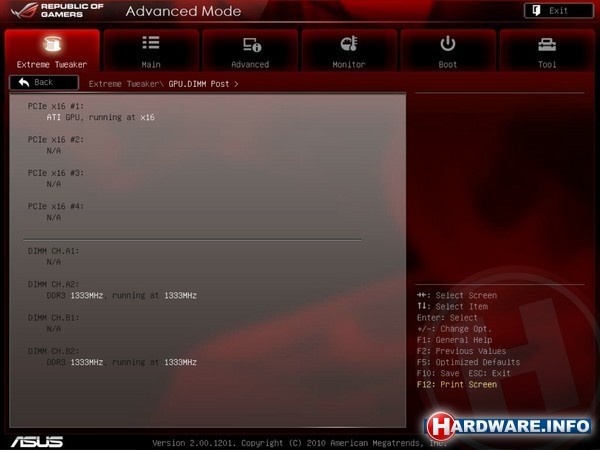Click the 'ESC: Exit' text
600x450 pixels.
pos(490,373)
